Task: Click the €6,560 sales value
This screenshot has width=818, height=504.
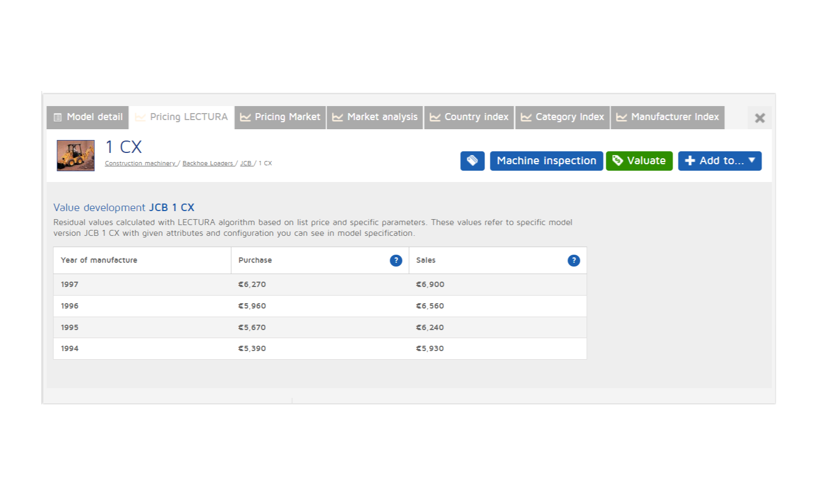Action: [430, 306]
